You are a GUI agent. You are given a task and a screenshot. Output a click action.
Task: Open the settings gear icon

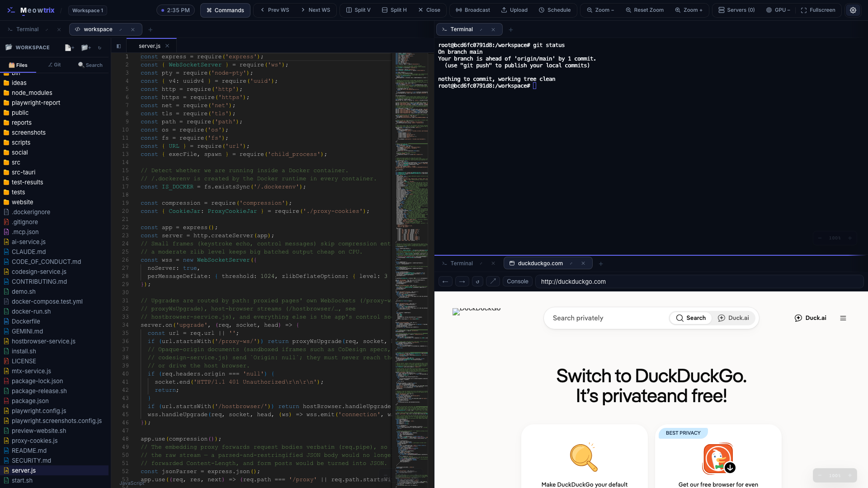point(853,10)
